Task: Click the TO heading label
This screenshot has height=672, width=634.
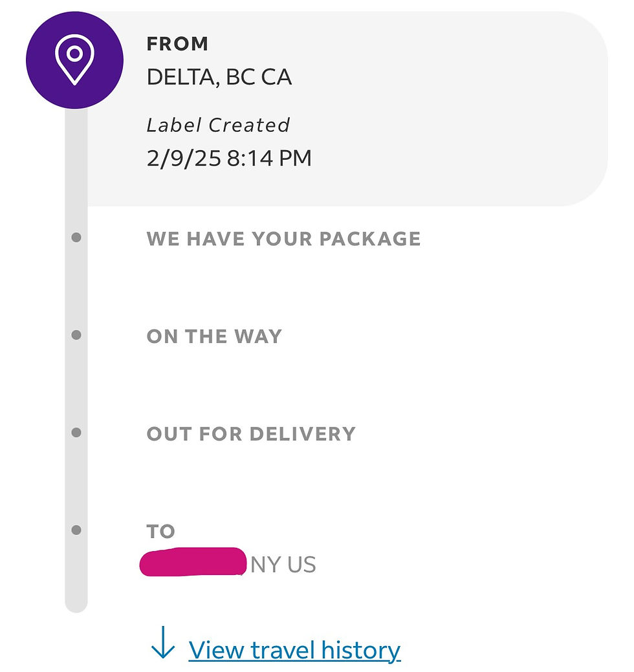Action: point(161,532)
